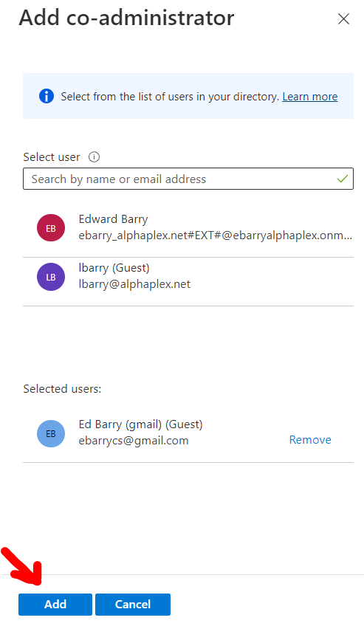Click lbarry's purple LB avatar
The height and width of the screenshot is (626, 364).
click(51, 277)
